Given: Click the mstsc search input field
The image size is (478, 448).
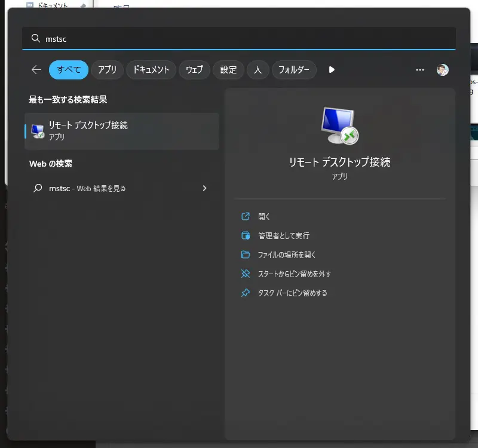Looking at the screenshot, I should click(239, 38).
